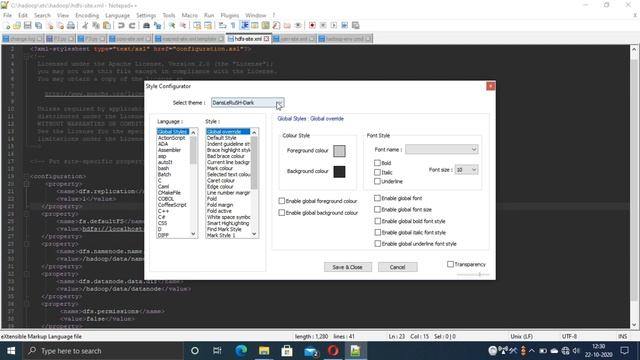Click the Playback macro icon
The width and height of the screenshot is (640, 360).
333,25
